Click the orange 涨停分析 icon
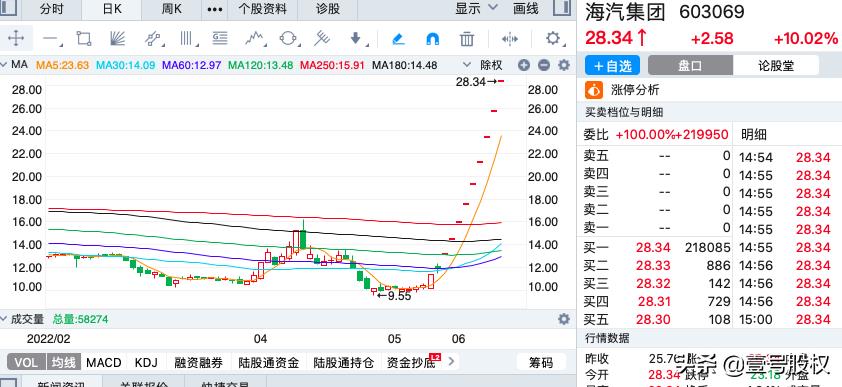The image size is (842, 387). click(x=594, y=90)
